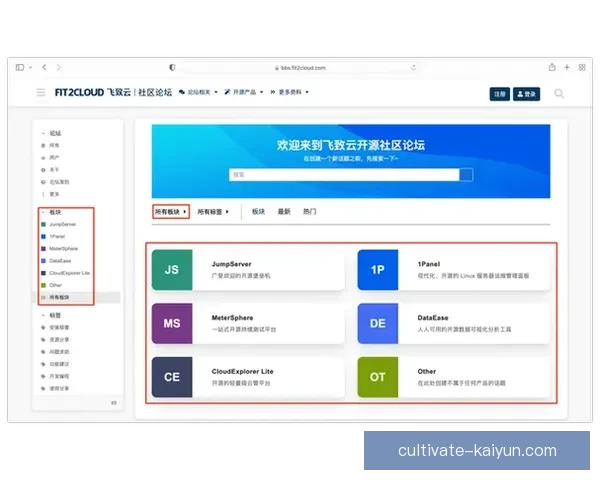The height and width of the screenshot is (480, 600).
Task: Open 更多 in the sidebar 论坛 section
Action: 54,194
